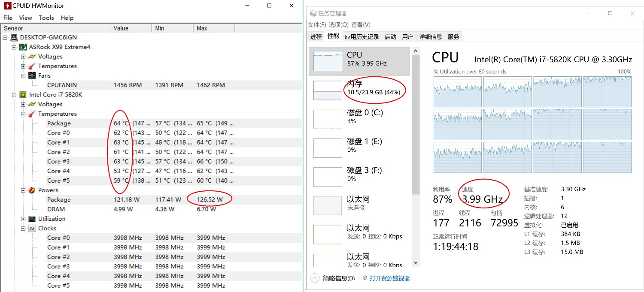
Task: Click the resource monitor icon beside 打开资源监视器
Action: pos(364,278)
